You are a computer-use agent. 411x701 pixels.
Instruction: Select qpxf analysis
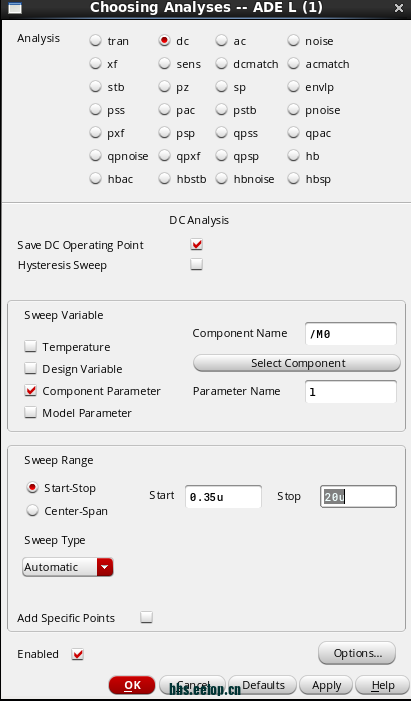click(x=165, y=156)
